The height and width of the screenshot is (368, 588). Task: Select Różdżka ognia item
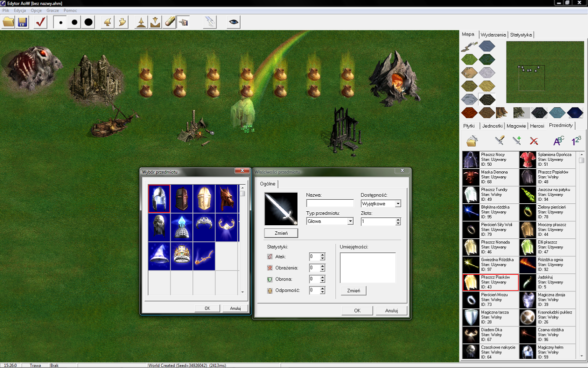tap(547, 265)
